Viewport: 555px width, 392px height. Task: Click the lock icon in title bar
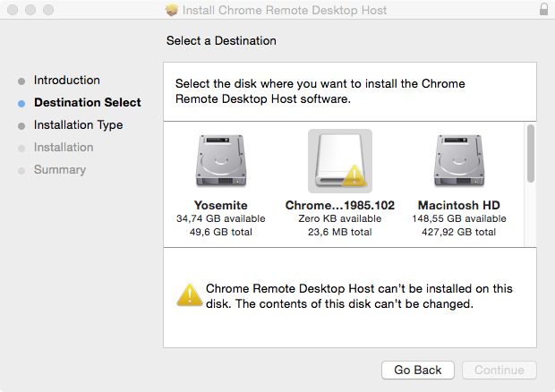pyautogui.click(x=544, y=10)
